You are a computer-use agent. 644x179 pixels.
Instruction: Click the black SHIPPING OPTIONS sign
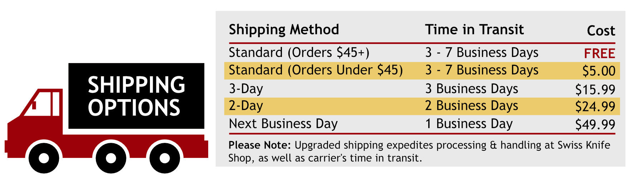pos(136,96)
